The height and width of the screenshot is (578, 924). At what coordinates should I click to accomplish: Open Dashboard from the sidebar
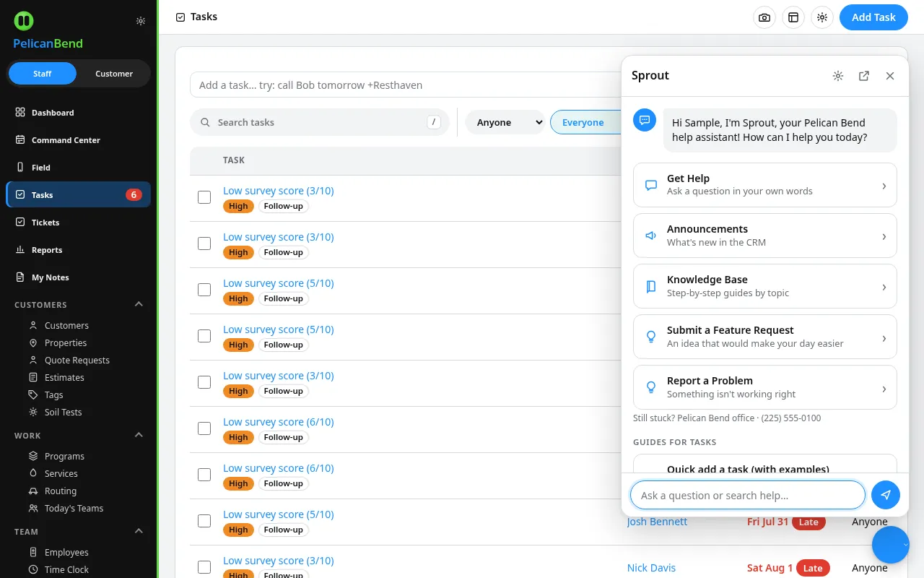pyautogui.click(x=79, y=113)
